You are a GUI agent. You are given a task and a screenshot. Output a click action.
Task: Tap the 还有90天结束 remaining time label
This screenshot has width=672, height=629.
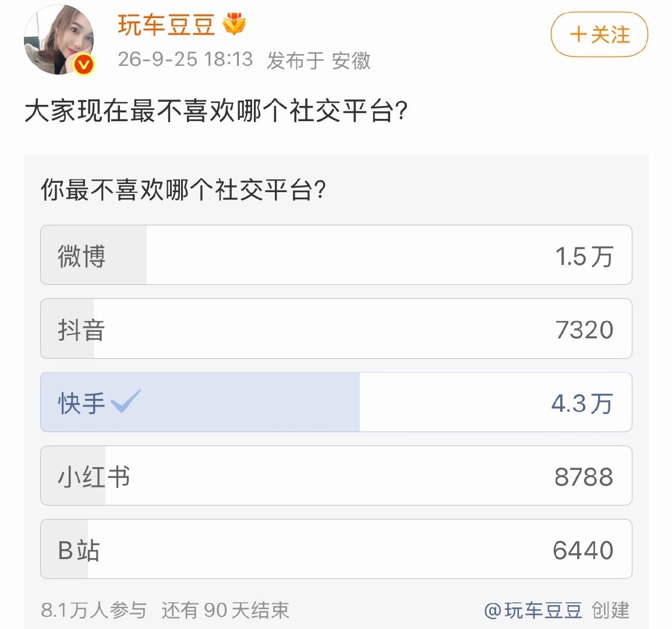[x=225, y=610]
